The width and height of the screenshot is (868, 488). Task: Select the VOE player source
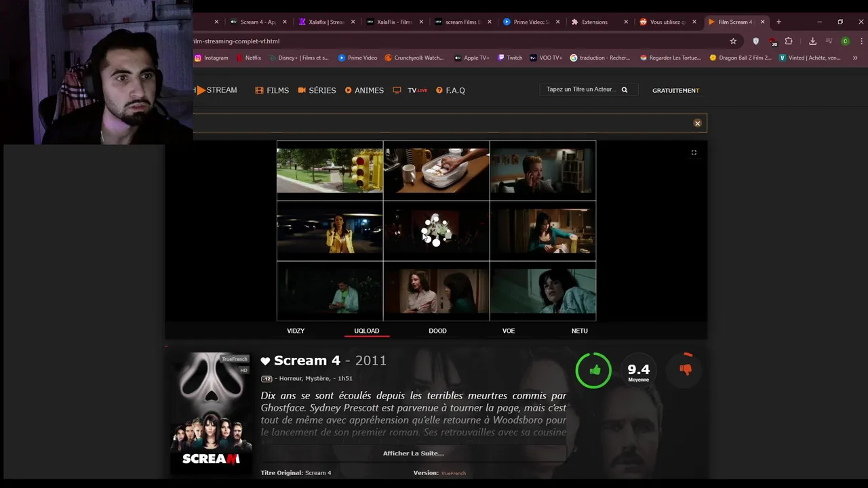[x=509, y=331]
